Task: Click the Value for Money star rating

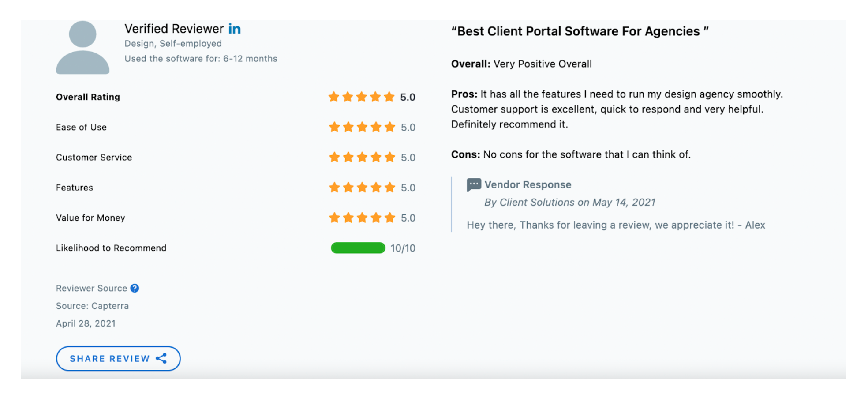Action: pyautogui.click(x=362, y=218)
